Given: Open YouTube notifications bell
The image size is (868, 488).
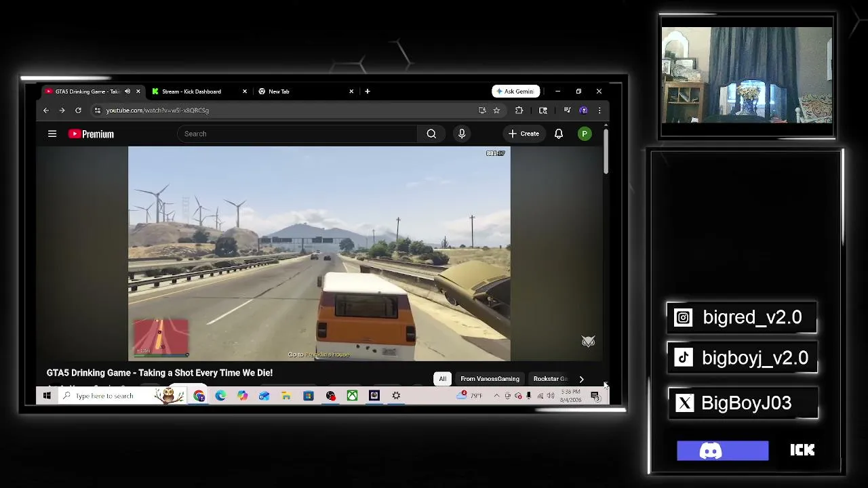Looking at the screenshot, I should click(x=559, y=134).
